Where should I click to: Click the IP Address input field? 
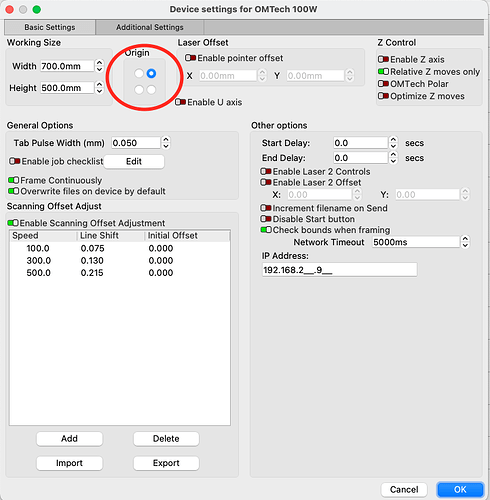339,270
